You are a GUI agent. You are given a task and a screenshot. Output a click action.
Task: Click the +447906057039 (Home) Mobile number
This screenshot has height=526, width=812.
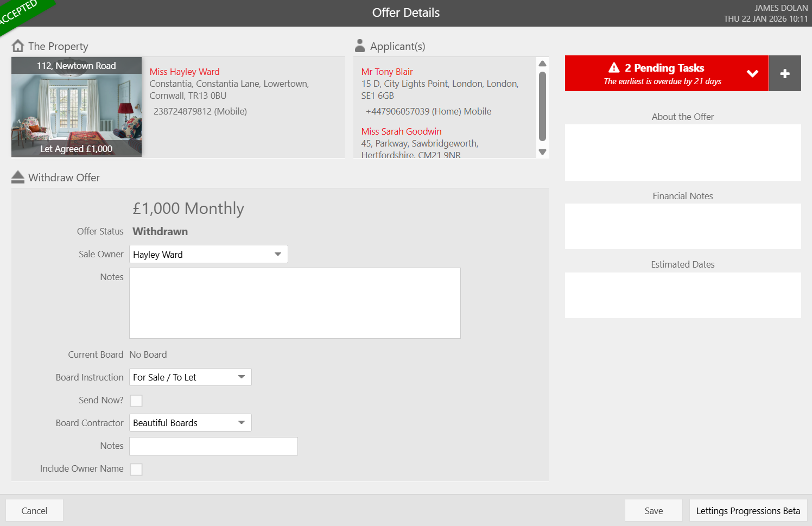click(x=428, y=111)
